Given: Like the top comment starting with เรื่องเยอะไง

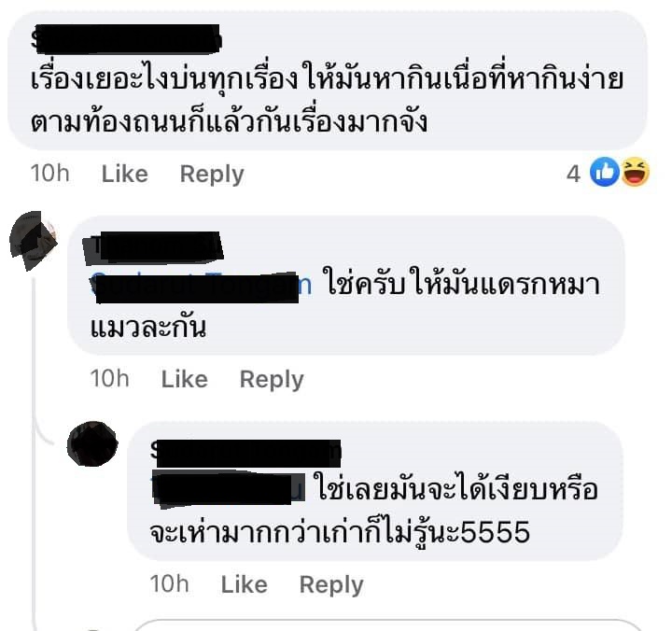Looking at the screenshot, I should point(125,174).
